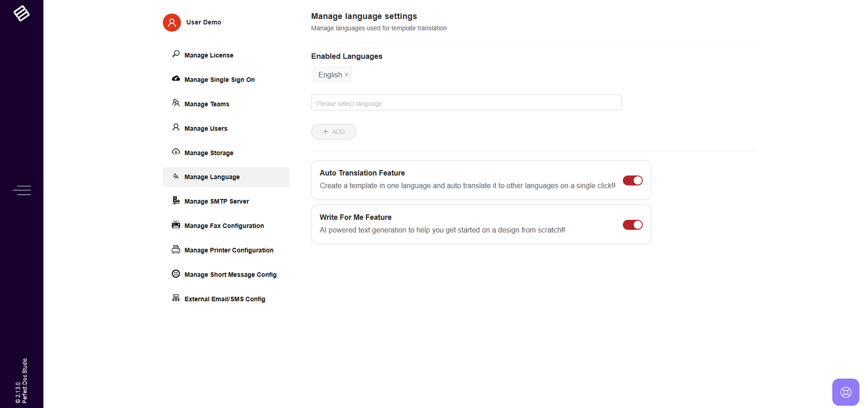Navigate to Manage Fax Configuration
The image size is (868, 408).
coord(224,226)
